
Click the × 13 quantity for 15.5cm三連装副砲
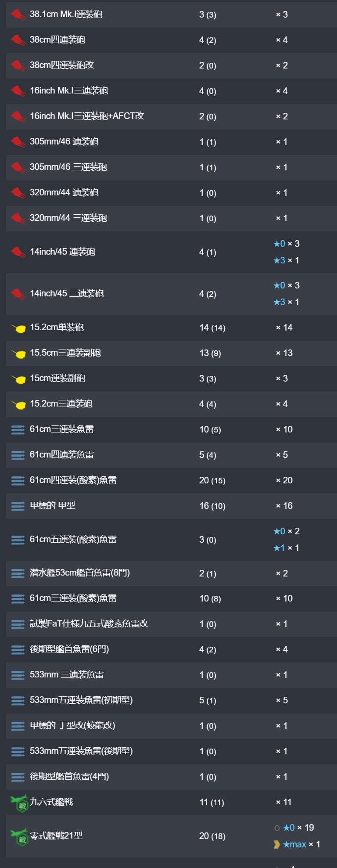pos(284,353)
